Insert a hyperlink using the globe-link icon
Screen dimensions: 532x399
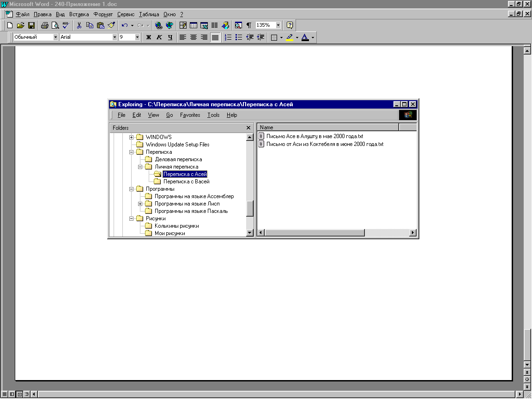click(x=158, y=25)
